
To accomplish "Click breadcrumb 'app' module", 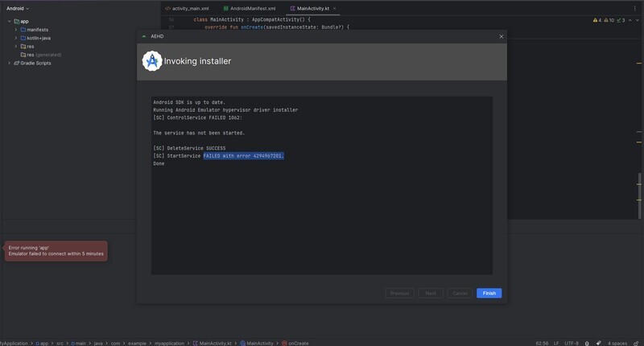I will coord(42,343).
